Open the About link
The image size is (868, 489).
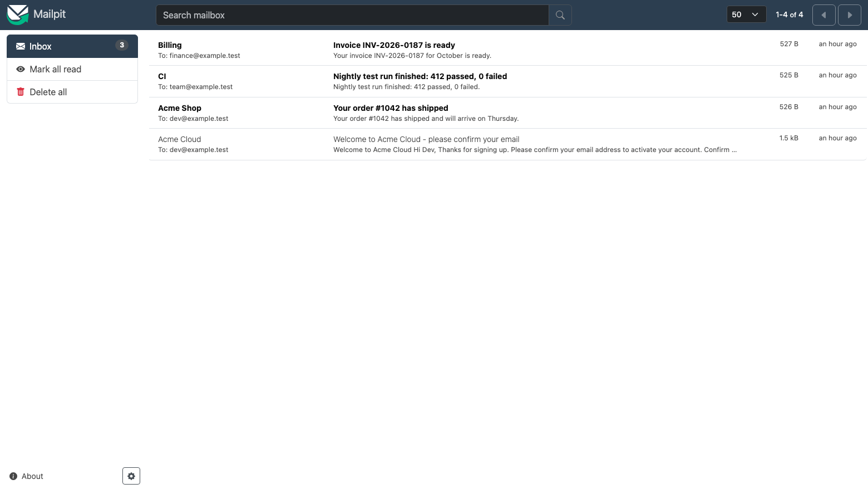coord(27,476)
